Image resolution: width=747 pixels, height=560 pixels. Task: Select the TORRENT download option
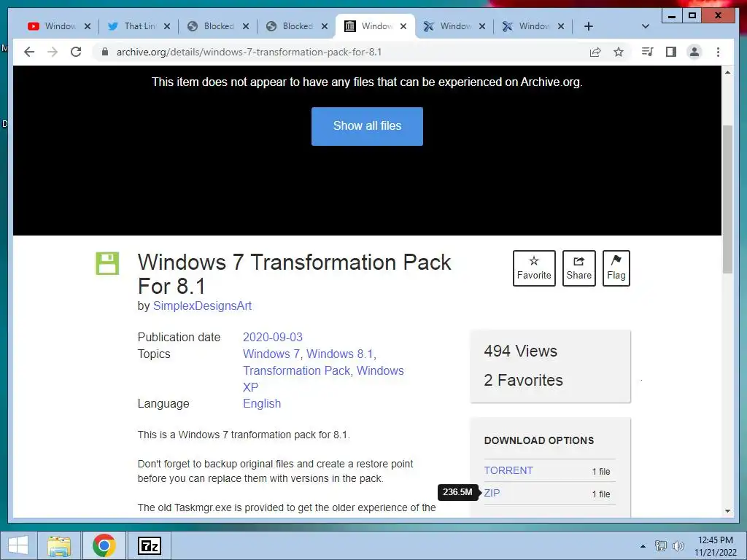point(508,470)
